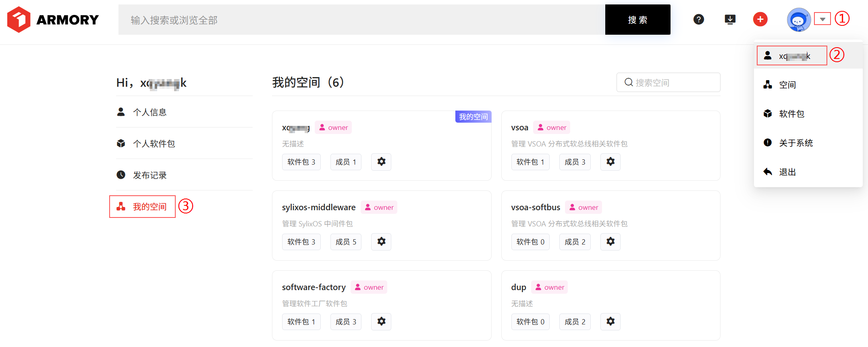This screenshot has width=868, height=347.
Task: Select 软件包 from the user menu
Action: [791, 114]
